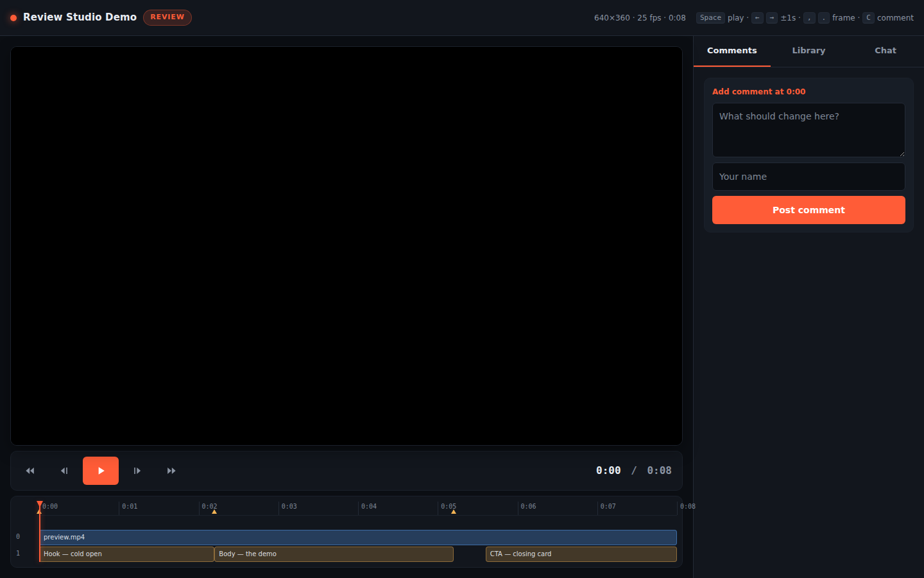Click the period key hint
Image resolution: width=924 pixels, height=578 pixels.
(x=824, y=18)
